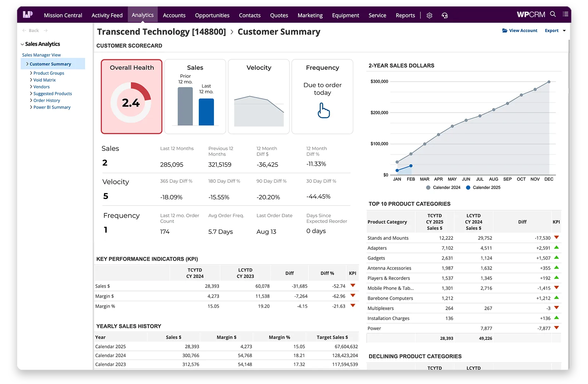Screen dimensions: 588x384
Task: Expand the Power BI Summary tree item
Action: tap(31, 107)
